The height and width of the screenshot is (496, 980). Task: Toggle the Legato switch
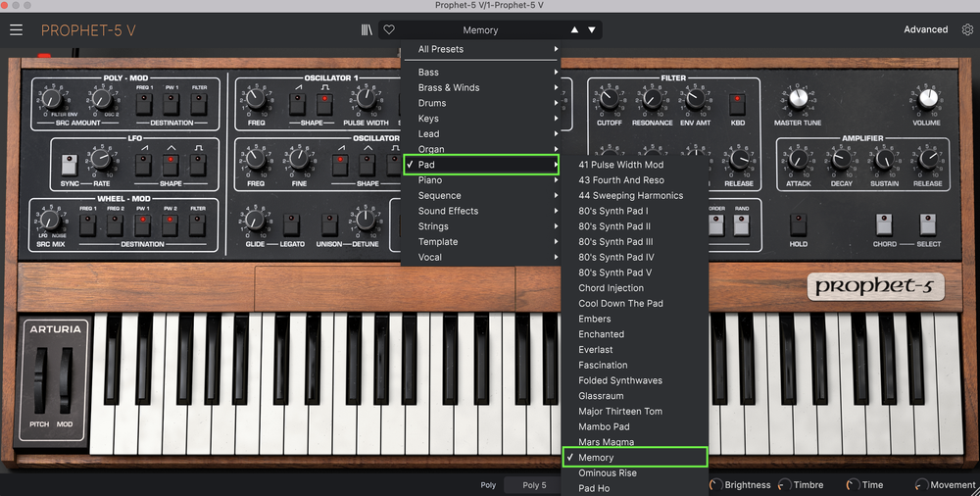291,224
